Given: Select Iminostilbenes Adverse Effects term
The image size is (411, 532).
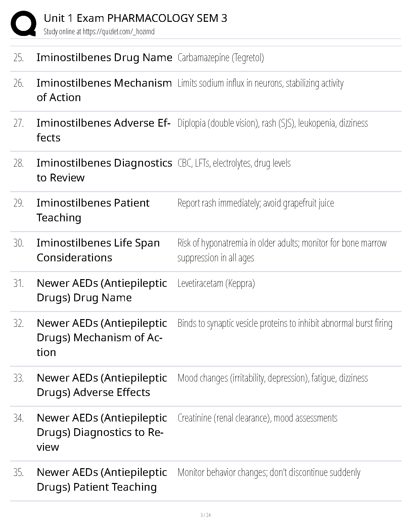Looking at the screenshot, I should [x=103, y=130].
